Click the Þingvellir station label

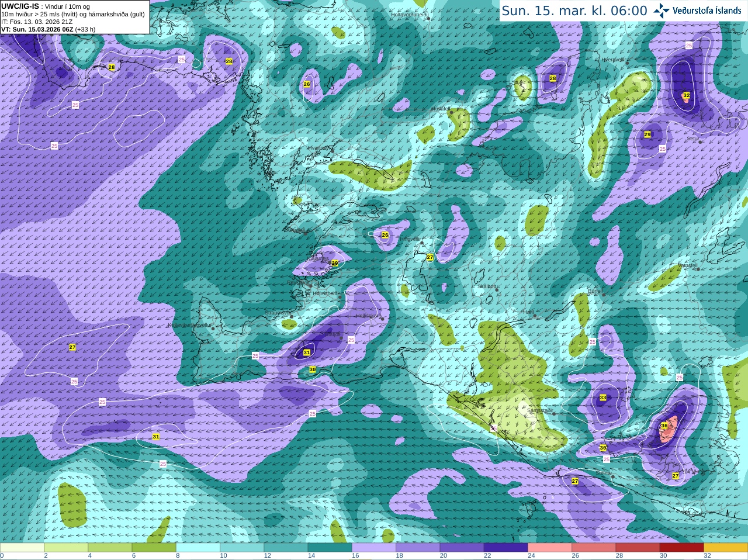click(410, 239)
